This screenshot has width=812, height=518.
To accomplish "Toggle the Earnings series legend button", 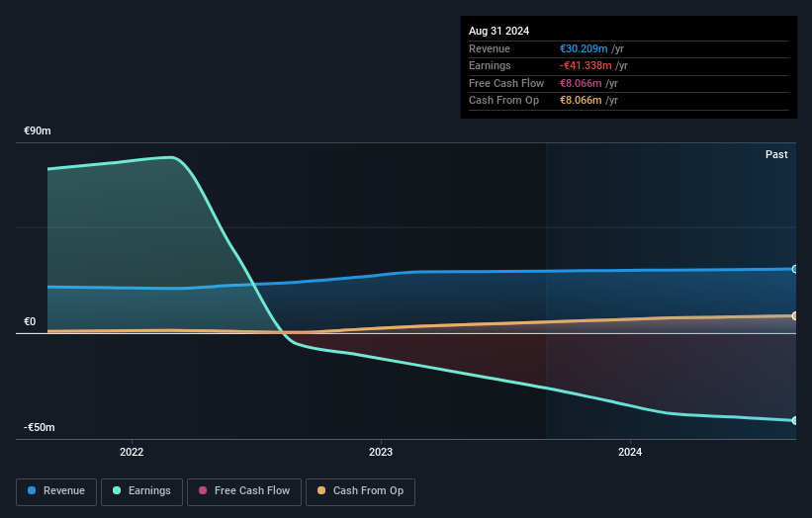I will (141, 491).
